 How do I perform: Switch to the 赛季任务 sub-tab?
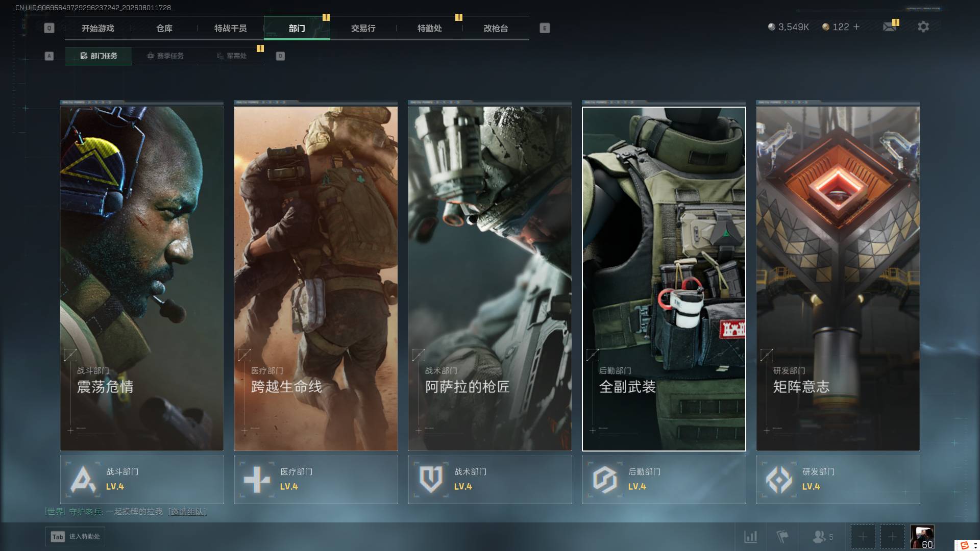click(x=165, y=56)
